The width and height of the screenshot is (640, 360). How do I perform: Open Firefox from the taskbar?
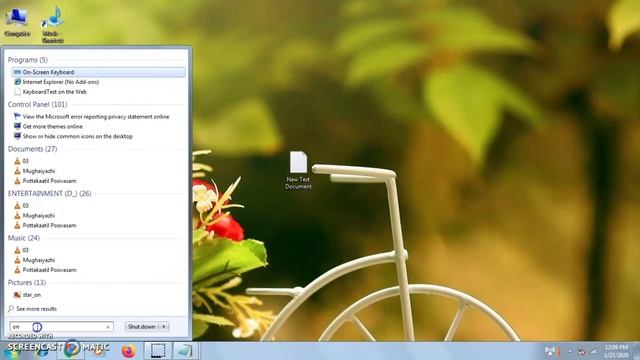129,351
